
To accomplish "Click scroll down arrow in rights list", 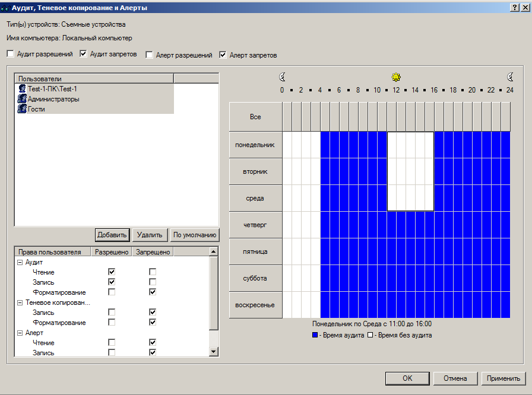I will [214, 352].
